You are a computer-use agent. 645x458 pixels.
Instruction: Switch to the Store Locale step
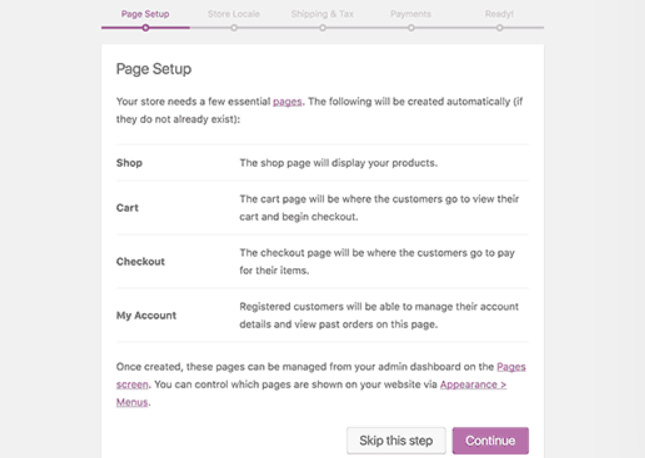(x=233, y=14)
